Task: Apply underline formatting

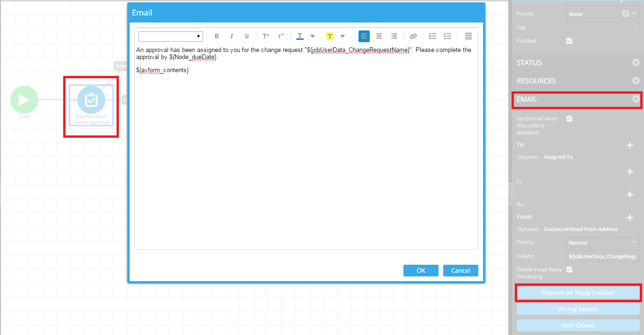Action: coord(246,36)
